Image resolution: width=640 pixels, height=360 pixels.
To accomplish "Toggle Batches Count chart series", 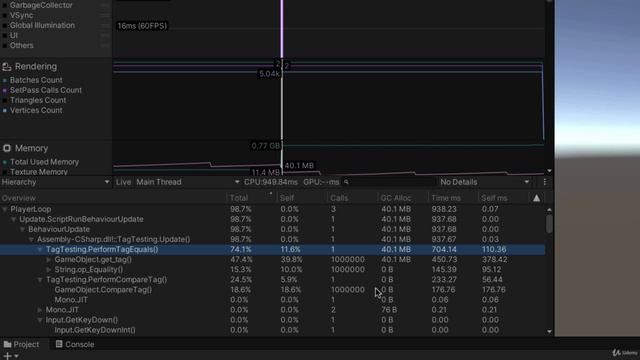I will point(4,80).
